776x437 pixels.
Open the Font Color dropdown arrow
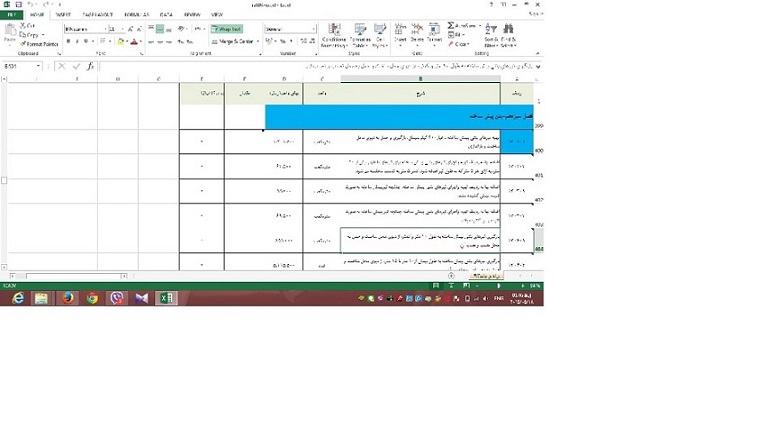click(141, 42)
